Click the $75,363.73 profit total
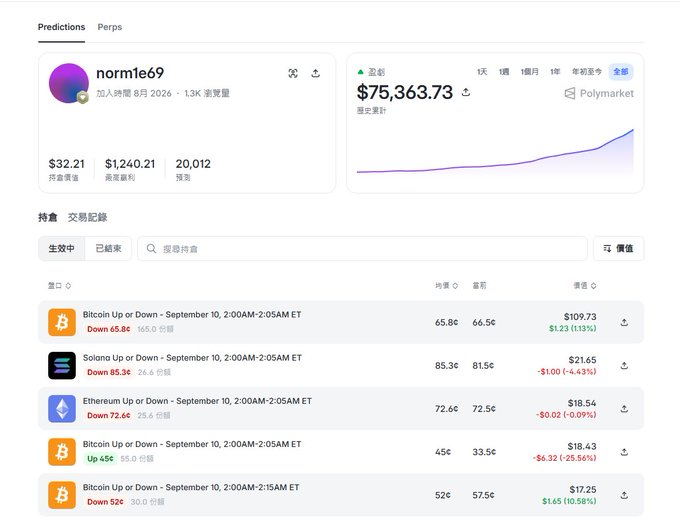Screen dimensions: 680x524 pyautogui.click(x=405, y=92)
